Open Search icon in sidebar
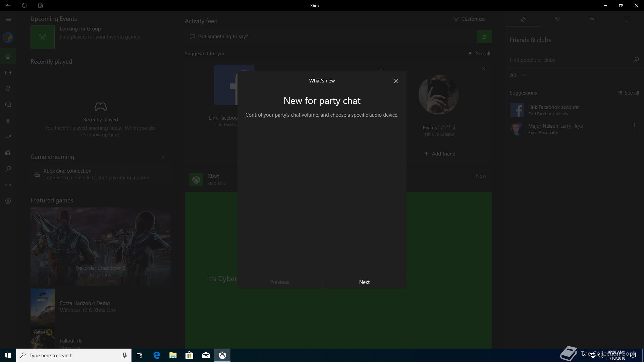This screenshot has width=644, height=362. coord(8,169)
